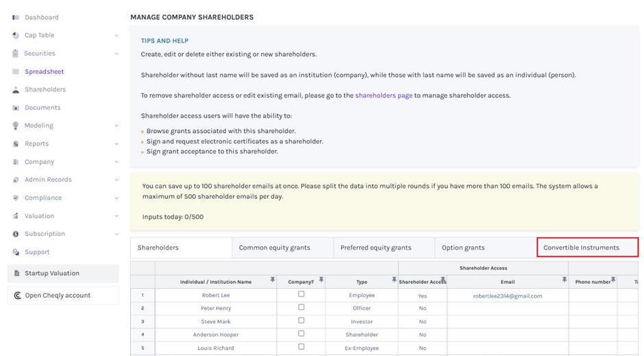
Task: Select Robert Lee's email cell
Action: pos(507,296)
